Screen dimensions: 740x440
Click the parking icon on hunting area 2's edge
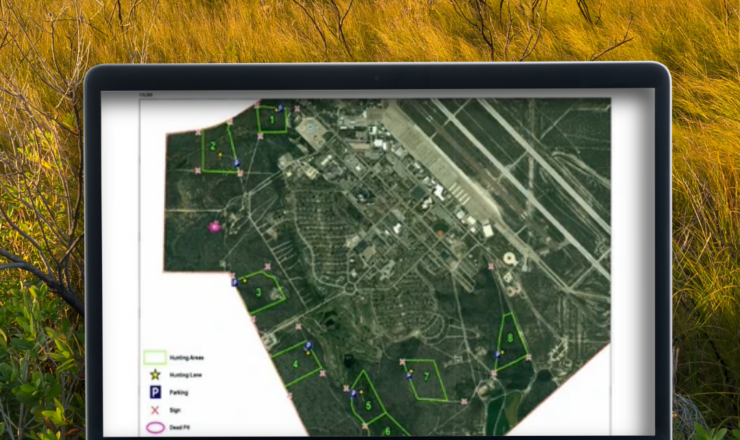pos(236,163)
